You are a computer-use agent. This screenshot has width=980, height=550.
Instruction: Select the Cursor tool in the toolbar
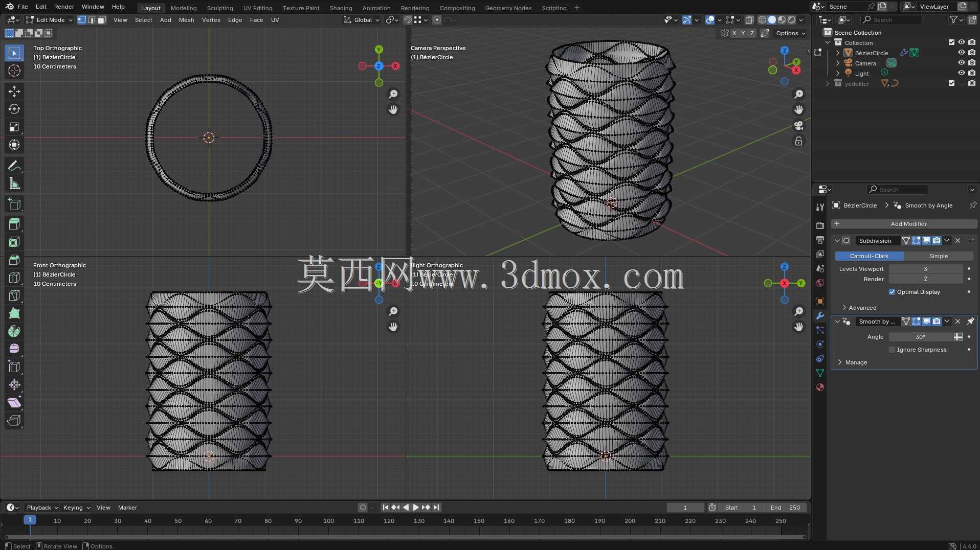coord(14,71)
